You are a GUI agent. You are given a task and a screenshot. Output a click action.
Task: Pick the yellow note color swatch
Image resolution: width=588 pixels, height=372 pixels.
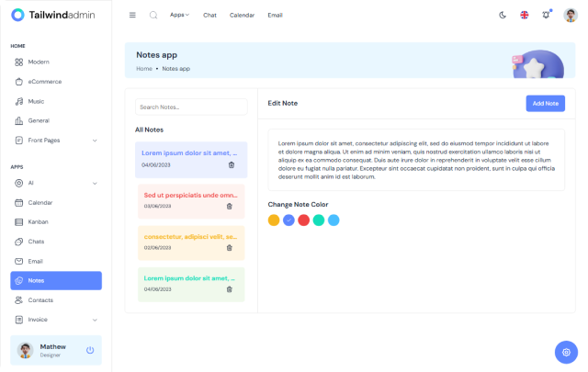tap(274, 220)
